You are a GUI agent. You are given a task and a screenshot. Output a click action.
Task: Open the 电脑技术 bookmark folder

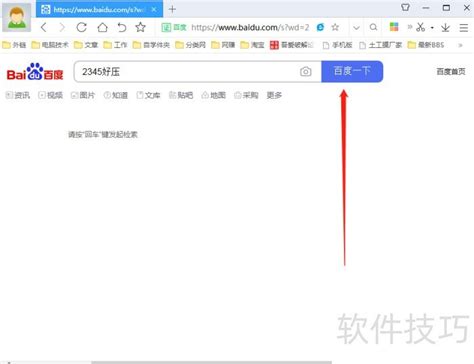pyautogui.click(x=50, y=45)
